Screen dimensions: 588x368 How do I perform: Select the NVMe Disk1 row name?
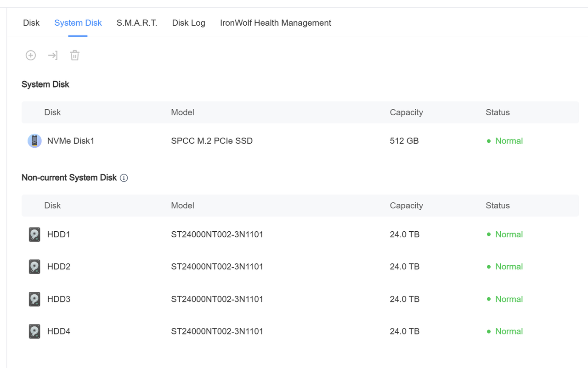click(x=71, y=141)
